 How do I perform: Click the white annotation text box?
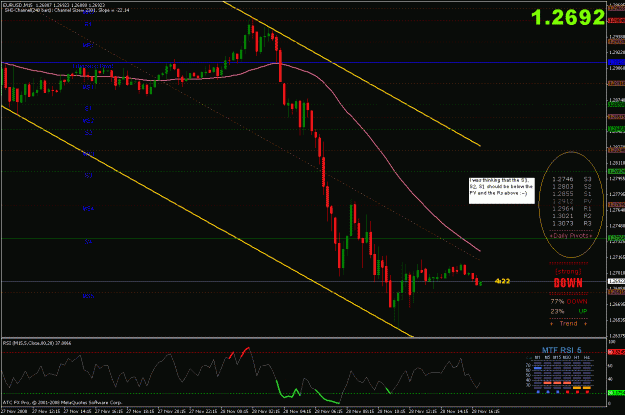pos(501,191)
